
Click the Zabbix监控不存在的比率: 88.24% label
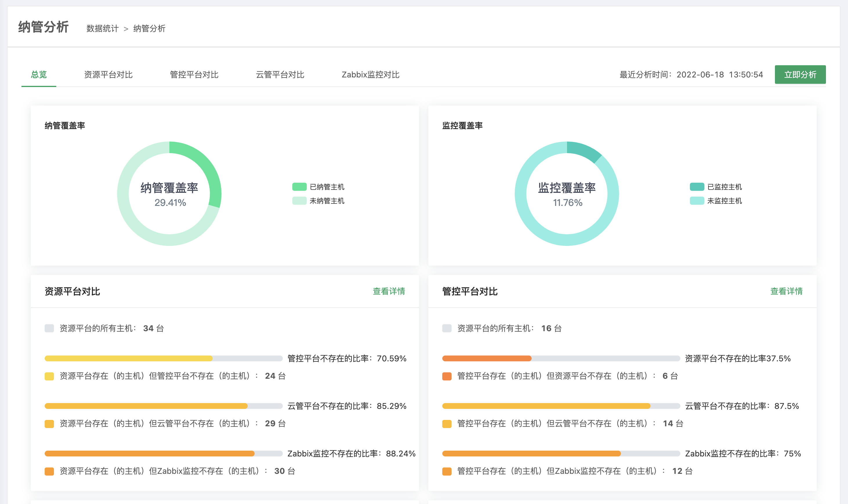click(x=351, y=453)
